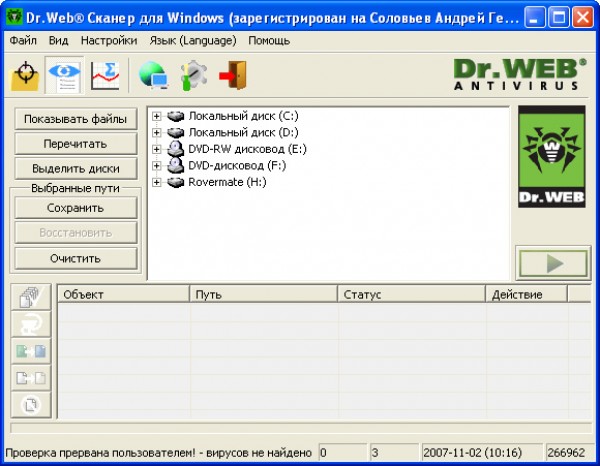The height and width of the screenshot is (466, 600).
Task: Click the cure object icon
Action: [31, 324]
